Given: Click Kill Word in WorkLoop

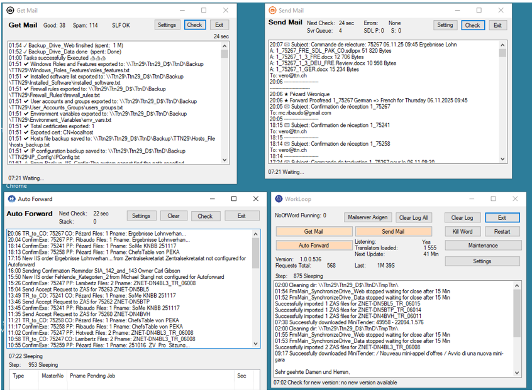Looking at the screenshot, I should point(462,232).
